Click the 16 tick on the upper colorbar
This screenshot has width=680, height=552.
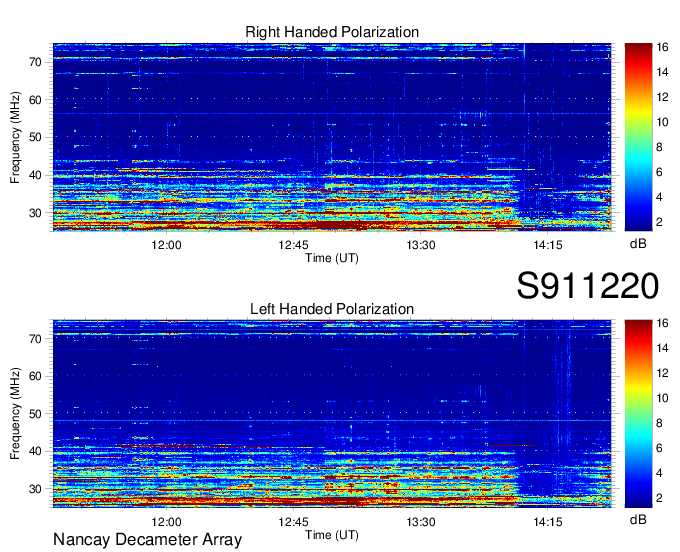(662, 47)
